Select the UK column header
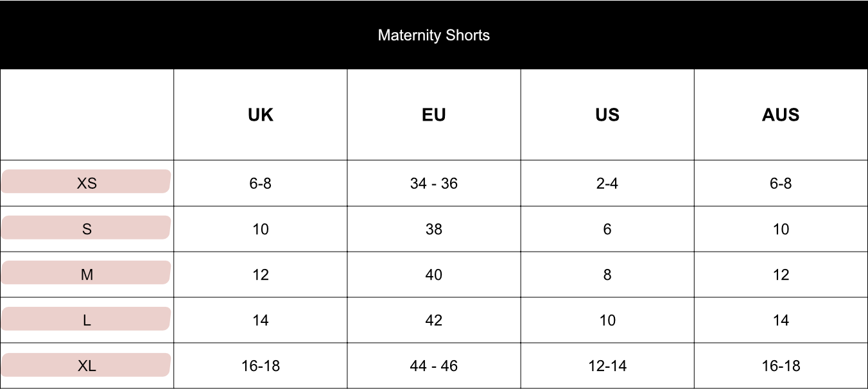The height and width of the screenshot is (389, 868). pyautogui.click(x=261, y=115)
